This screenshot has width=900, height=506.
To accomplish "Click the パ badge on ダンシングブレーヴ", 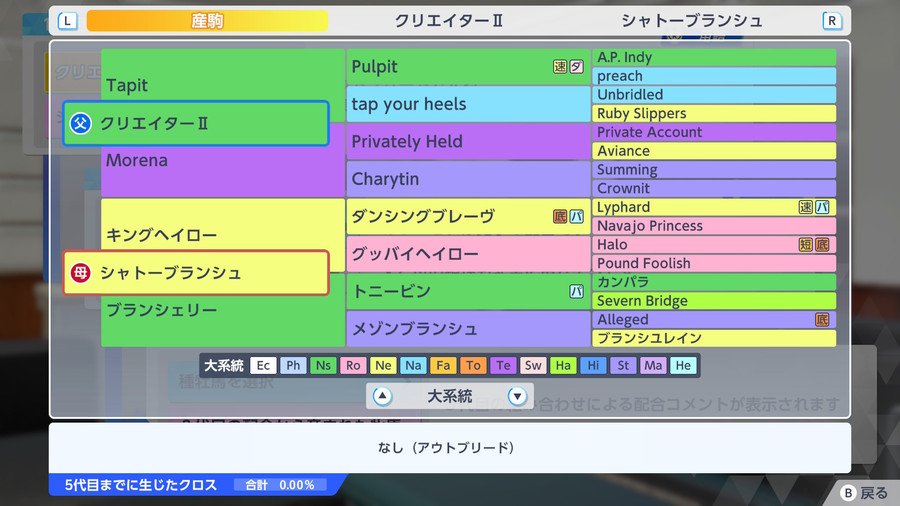I will click(576, 216).
